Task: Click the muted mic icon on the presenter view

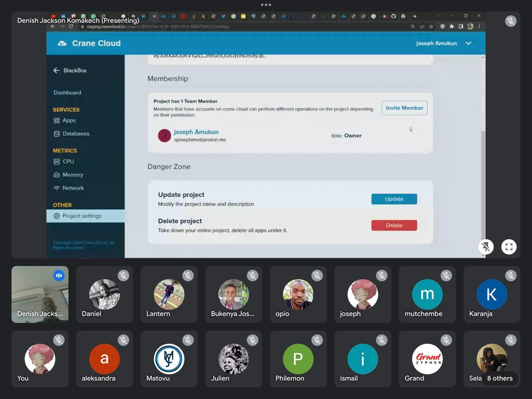Action: tap(511, 21)
